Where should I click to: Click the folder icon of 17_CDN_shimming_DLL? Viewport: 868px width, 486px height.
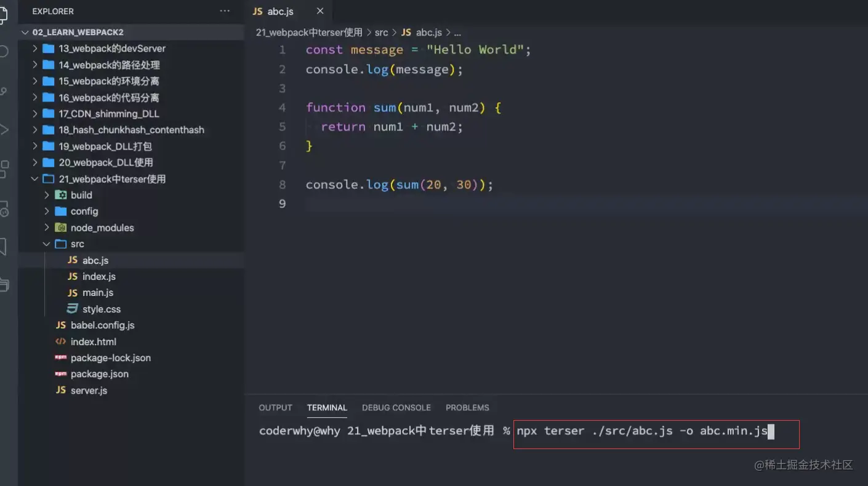[49, 114]
